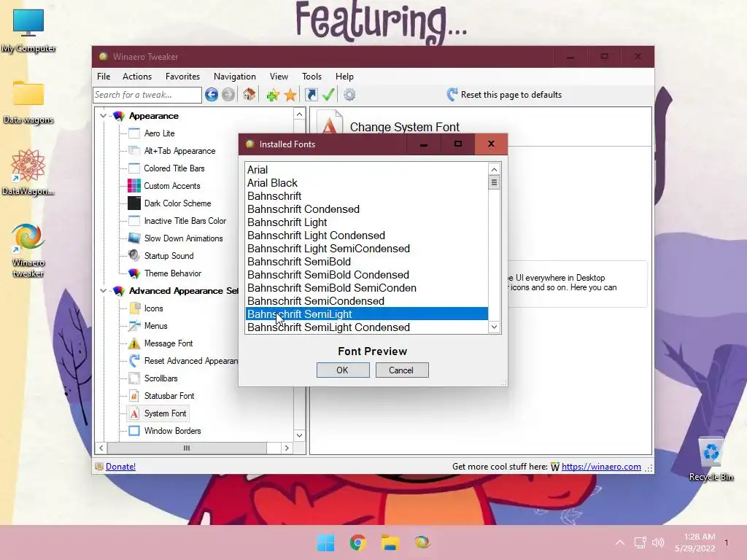Open Scrollbars tweak in tree
This screenshot has height=560, width=747.
pyautogui.click(x=160, y=378)
